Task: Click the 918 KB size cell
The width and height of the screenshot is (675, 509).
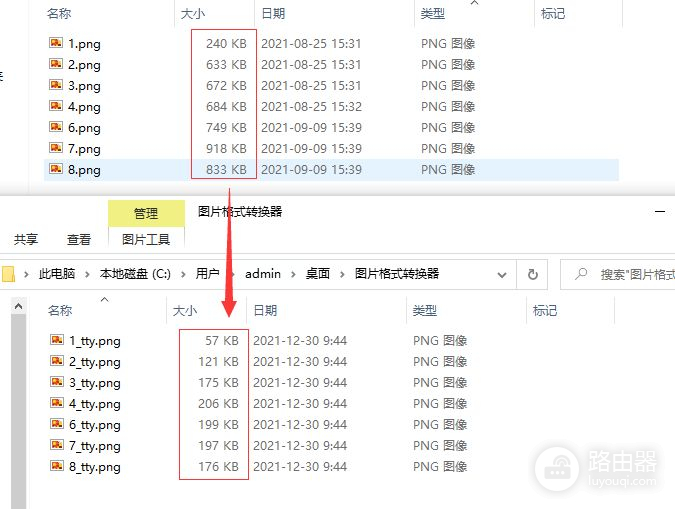Action: pos(226,149)
